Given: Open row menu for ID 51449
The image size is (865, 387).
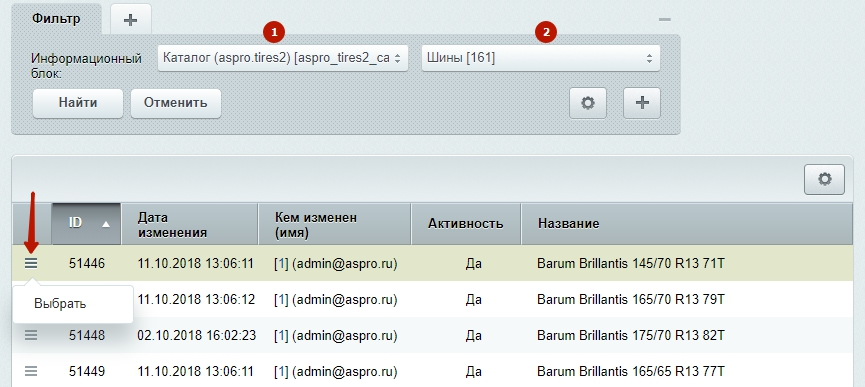Looking at the screenshot, I should (x=31, y=371).
